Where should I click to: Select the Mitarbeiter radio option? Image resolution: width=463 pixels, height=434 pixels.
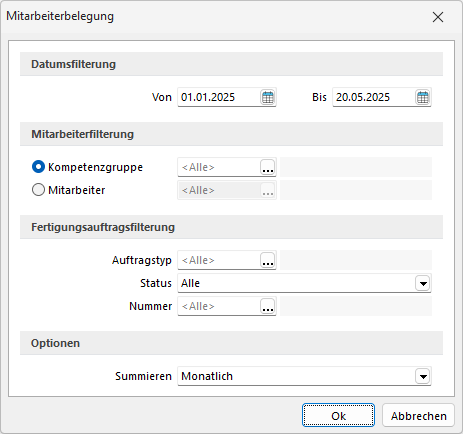[38, 190]
